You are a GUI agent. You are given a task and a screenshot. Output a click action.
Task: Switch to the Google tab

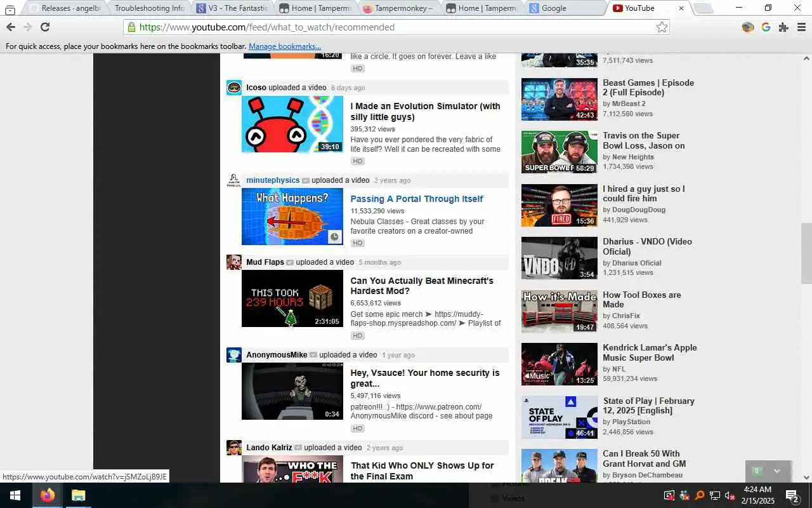point(566,8)
